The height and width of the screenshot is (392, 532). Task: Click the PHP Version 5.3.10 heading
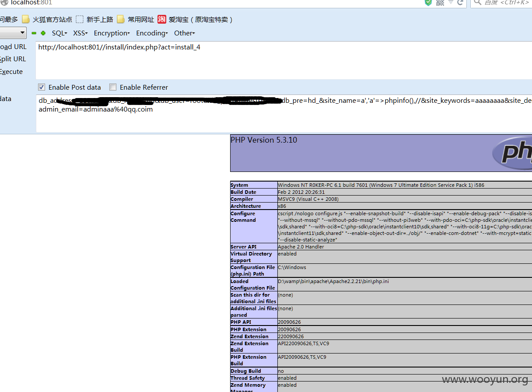click(x=264, y=140)
